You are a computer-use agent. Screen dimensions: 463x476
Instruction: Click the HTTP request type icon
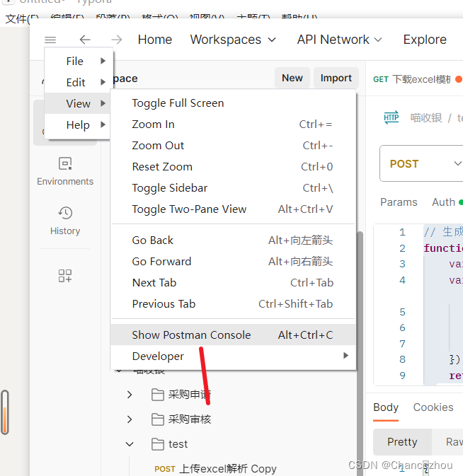point(391,117)
